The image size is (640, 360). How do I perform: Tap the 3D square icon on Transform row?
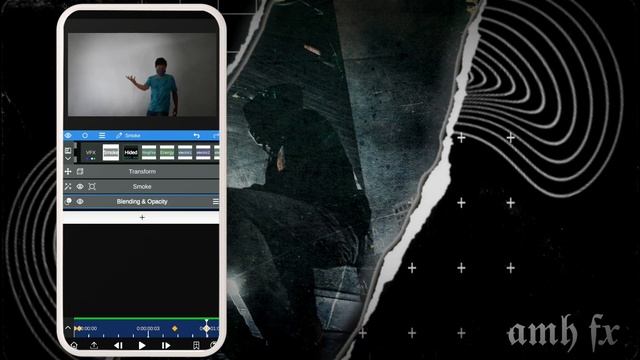coord(80,171)
